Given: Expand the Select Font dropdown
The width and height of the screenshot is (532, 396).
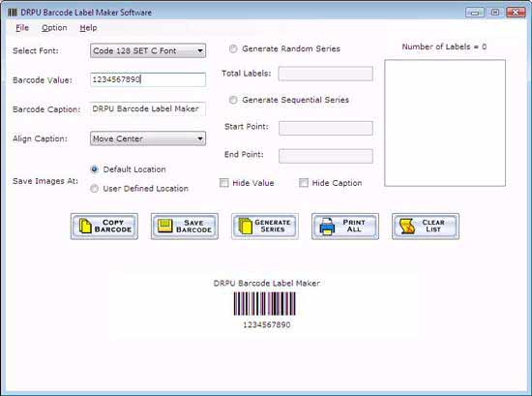Looking at the screenshot, I should click(148, 50).
